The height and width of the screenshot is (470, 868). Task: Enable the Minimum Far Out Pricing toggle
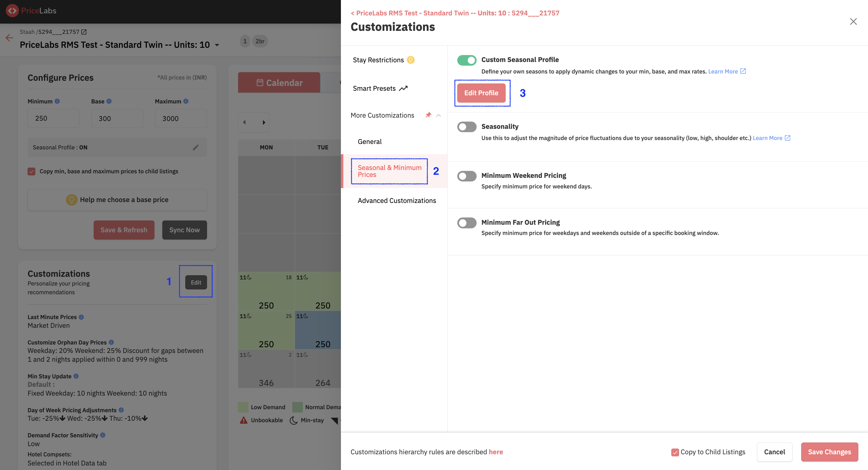point(467,223)
